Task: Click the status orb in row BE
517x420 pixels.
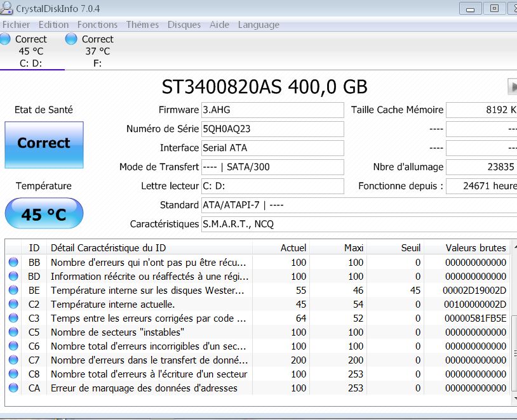Action: pyautogui.click(x=13, y=290)
